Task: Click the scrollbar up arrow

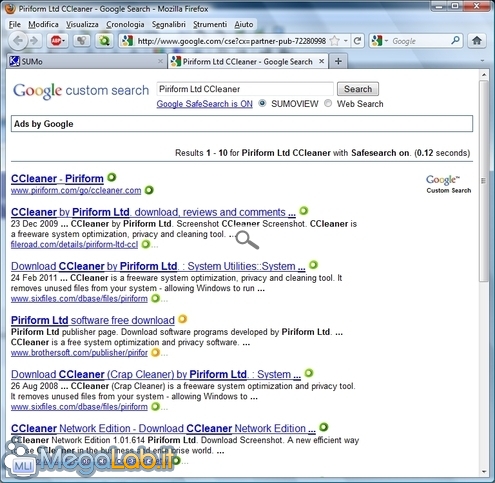Action: coord(484,74)
